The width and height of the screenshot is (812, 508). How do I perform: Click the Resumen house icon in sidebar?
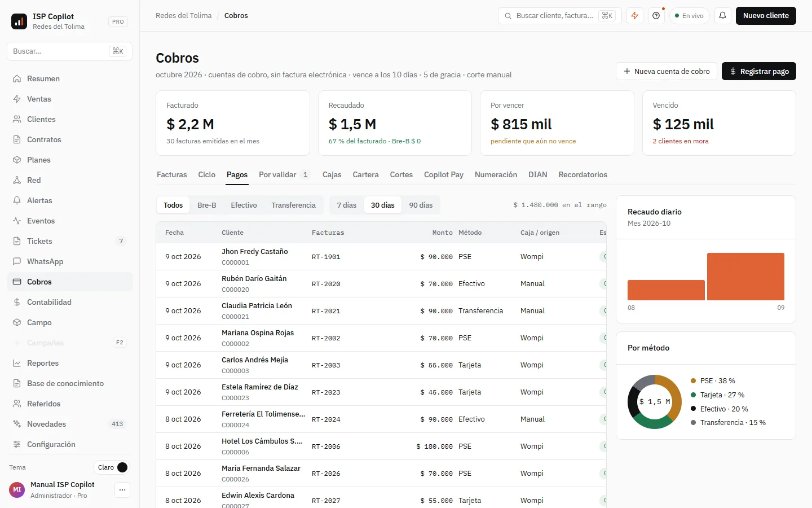click(x=17, y=78)
